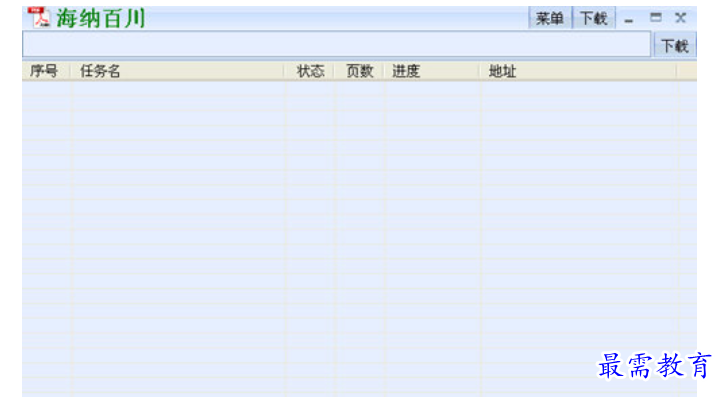The width and height of the screenshot is (720, 397).
Task: Maximize the 海纳百川 window
Action: [656, 18]
